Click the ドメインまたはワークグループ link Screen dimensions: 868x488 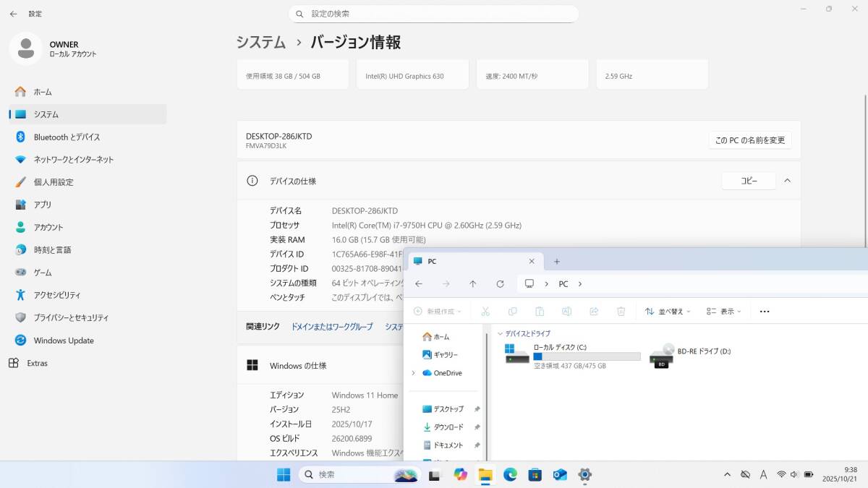click(332, 327)
